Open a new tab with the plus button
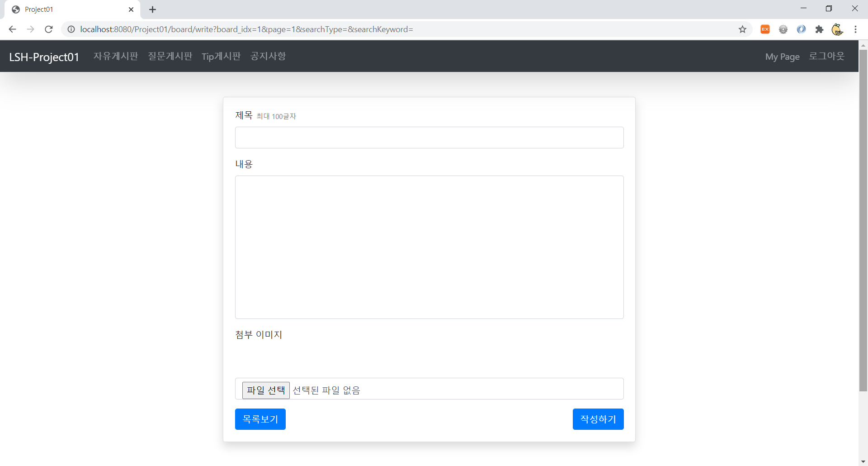The width and height of the screenshot is (868, 466). point(153,10)
